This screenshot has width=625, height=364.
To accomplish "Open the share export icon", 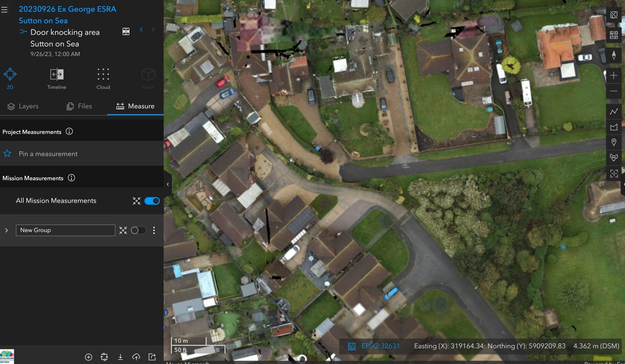I will pos(152,357).
